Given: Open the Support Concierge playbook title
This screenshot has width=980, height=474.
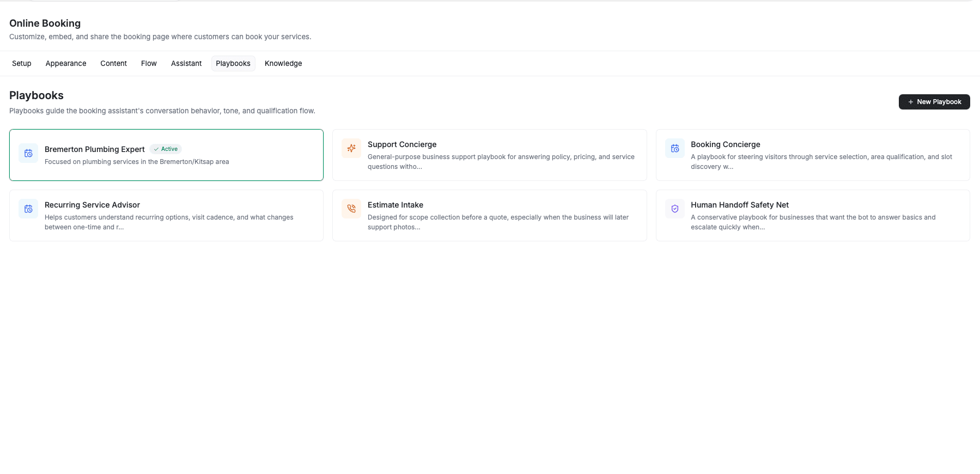Looking at the screenshot, I should pyautogui.click(x=402, y=144).
